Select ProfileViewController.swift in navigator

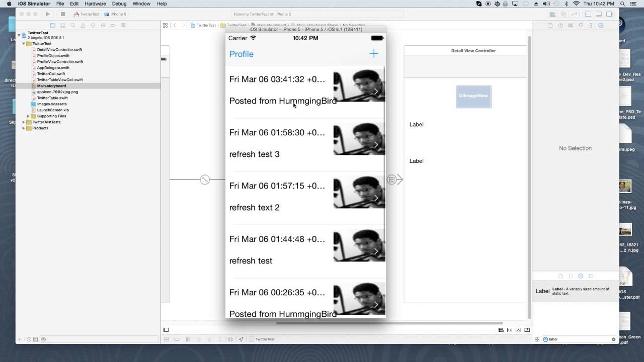pyautogui.click(x=60, y=62)
